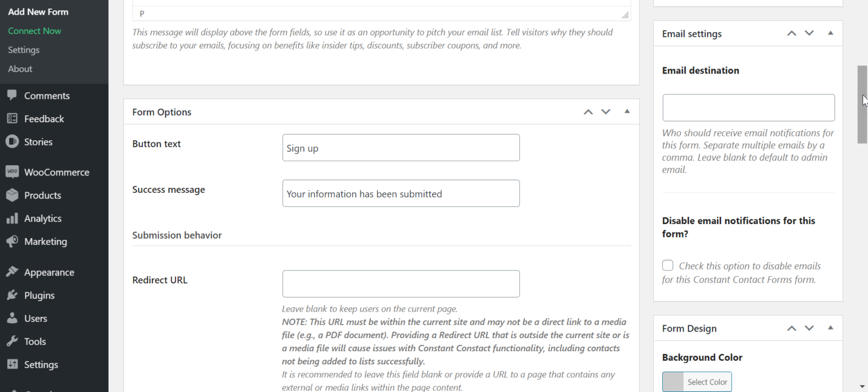
Task: Open the WooCommerce dashboard
Action: 56,171
